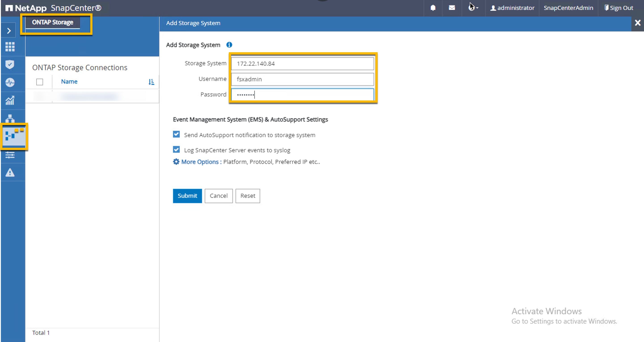Click the Submit button
Image resolution: width=644 pixels, height=342 pixels.
[187, 196]
